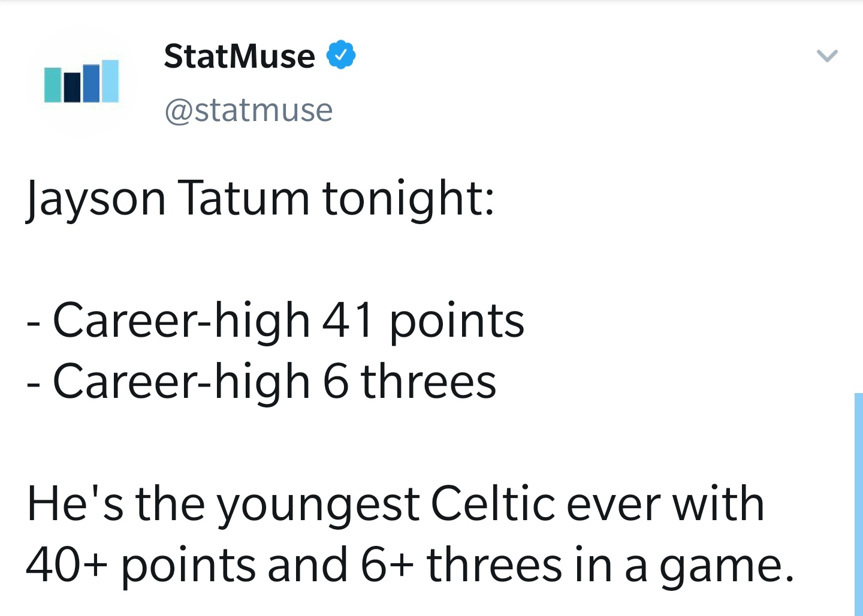
Task: Click the "Career-high 41 points" line
Action: tap(288, 321)
